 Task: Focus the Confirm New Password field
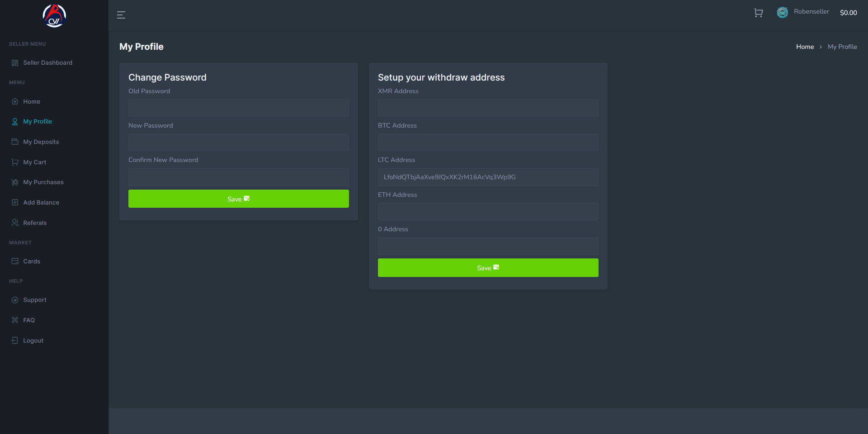pos(239,177)
